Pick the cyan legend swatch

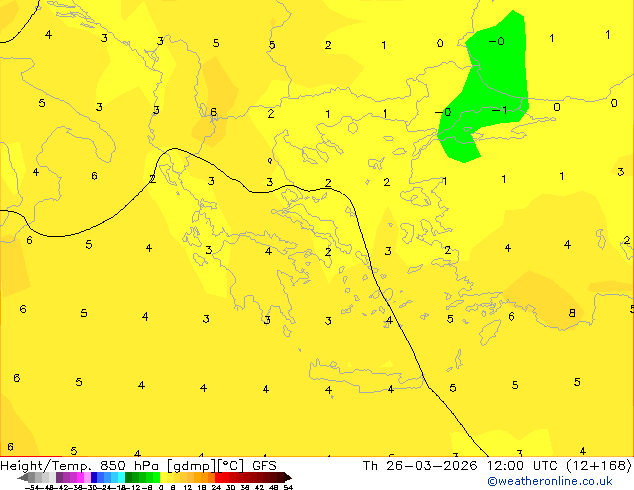pyautogui.click(x=121, y=477)
